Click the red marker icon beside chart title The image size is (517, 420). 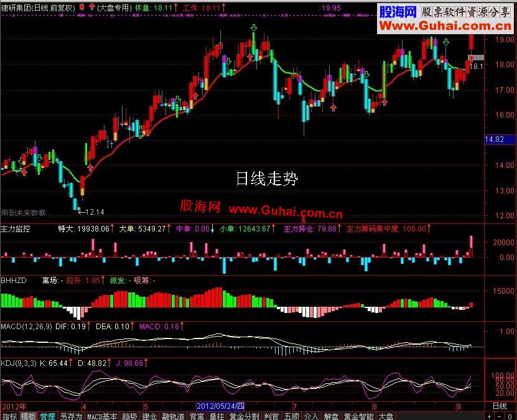(82, 7)
